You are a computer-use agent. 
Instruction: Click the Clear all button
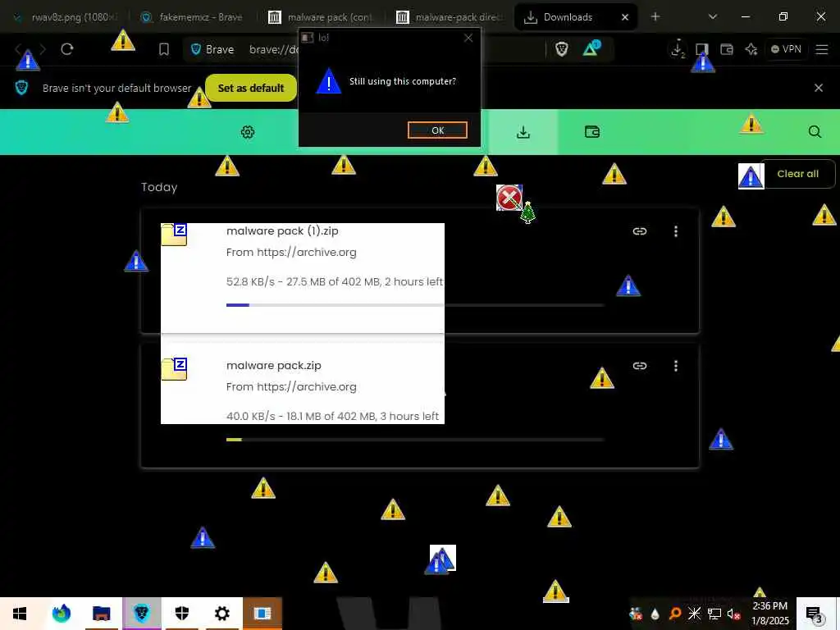[797, 174]
